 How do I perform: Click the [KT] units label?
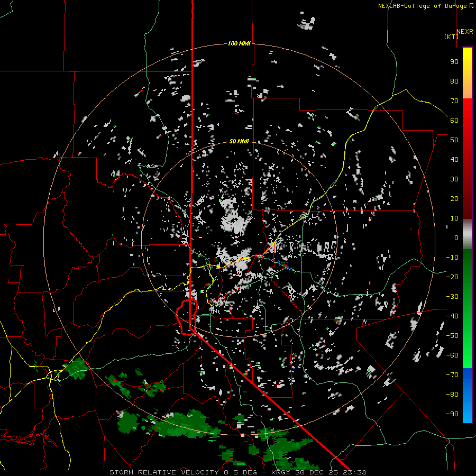451,36
